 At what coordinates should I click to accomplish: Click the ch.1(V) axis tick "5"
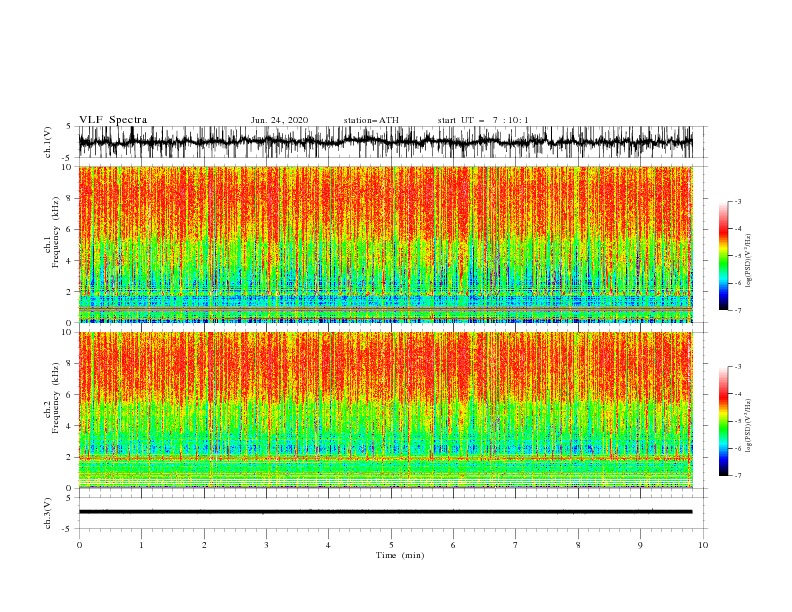pos(69,126)
